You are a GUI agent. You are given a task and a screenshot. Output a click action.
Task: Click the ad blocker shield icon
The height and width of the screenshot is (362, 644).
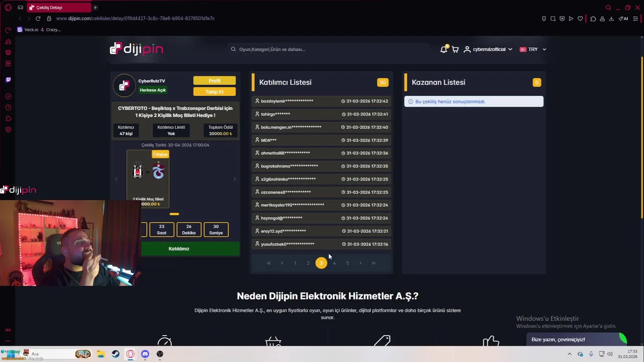tap(562, 19)
